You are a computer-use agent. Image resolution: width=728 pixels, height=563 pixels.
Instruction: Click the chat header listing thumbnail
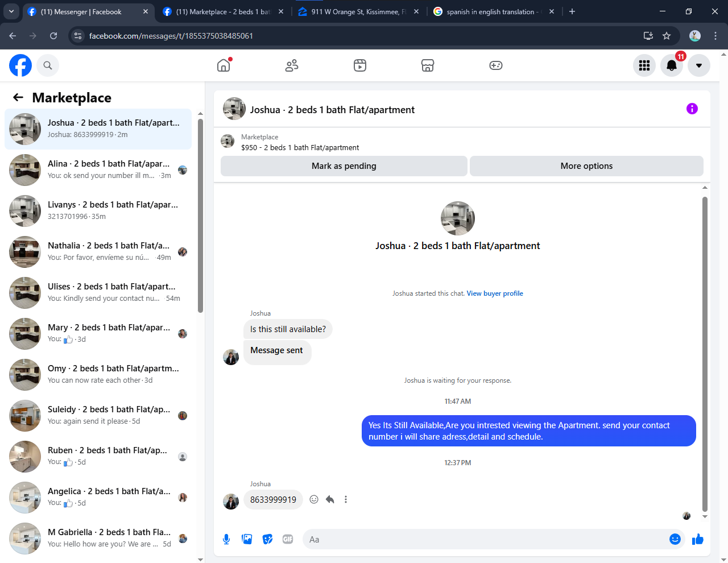pos(234,109)
